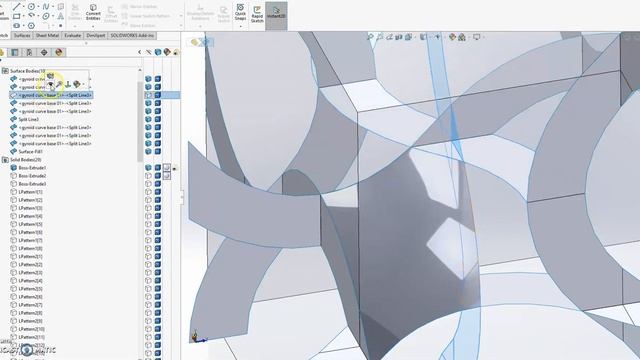Toggle visibility of Split Line3 body

pos(149,119)
